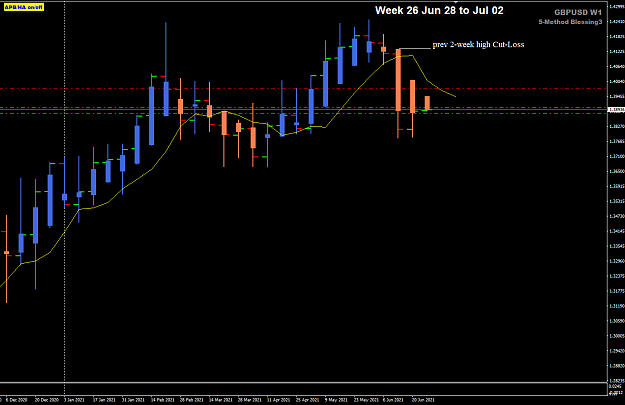The width and height of the screenshot is (625, 405).
Task: Click the '23 May 2021' date label
Action: click(366, 399)
